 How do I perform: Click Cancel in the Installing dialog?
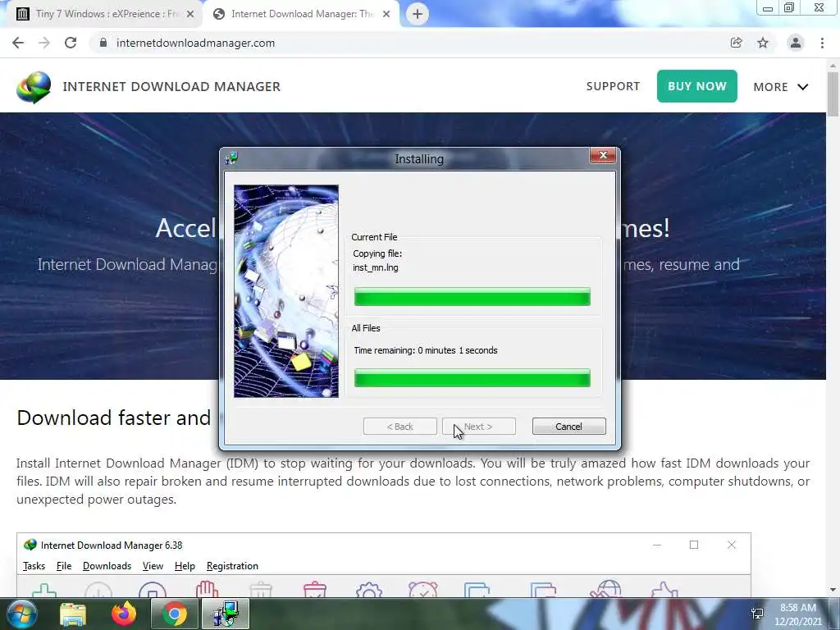(569, 427)
